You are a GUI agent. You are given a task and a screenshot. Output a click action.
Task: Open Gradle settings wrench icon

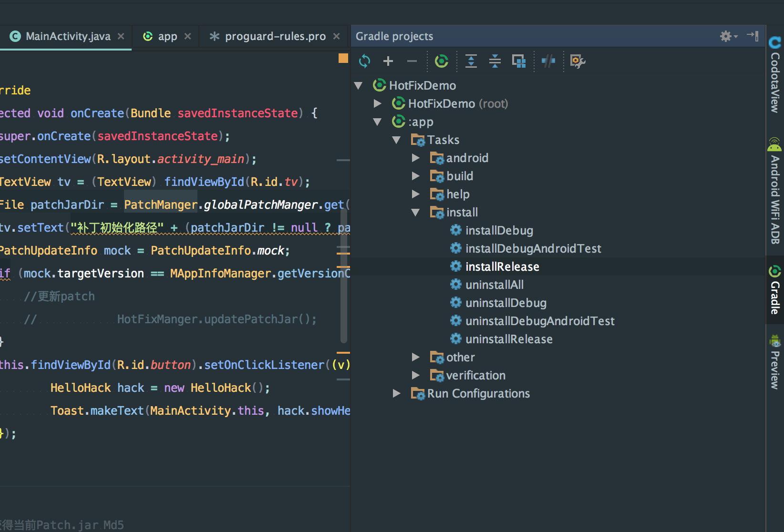pos(578,61)
